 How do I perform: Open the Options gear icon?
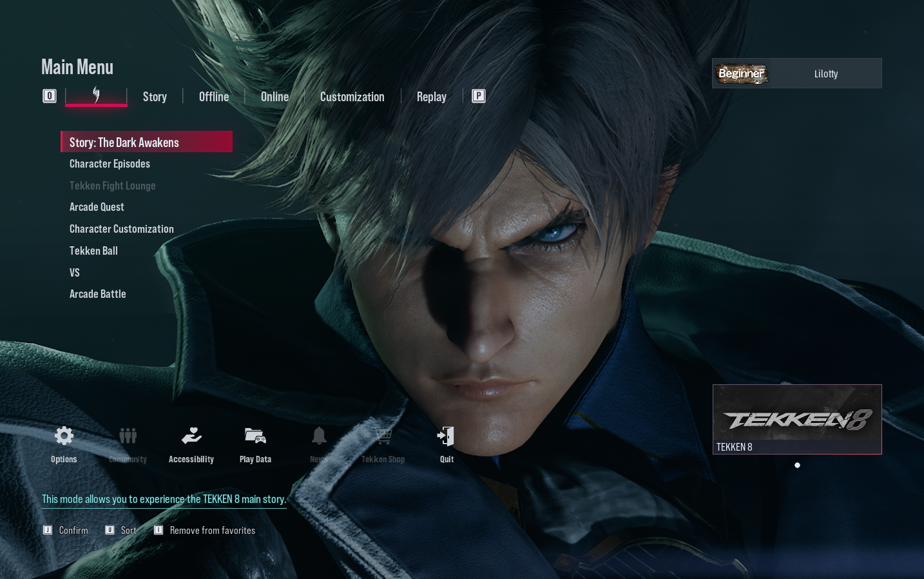coord(64,437)
